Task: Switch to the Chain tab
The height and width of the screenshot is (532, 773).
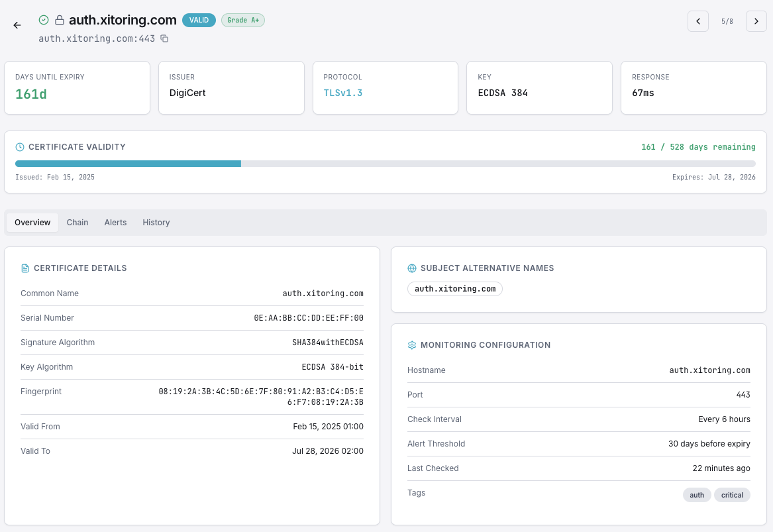Action: pyautogui.click(x=77, y=222)
